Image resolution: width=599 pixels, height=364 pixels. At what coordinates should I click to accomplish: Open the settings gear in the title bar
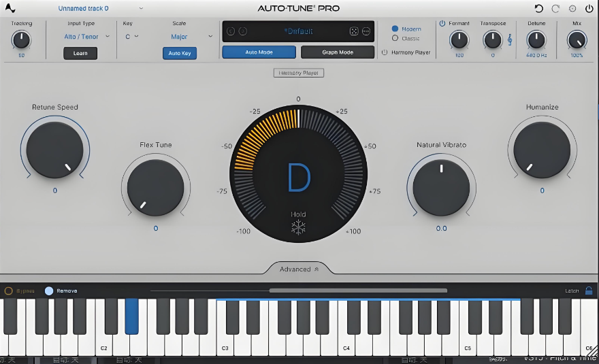pos(572,8)
